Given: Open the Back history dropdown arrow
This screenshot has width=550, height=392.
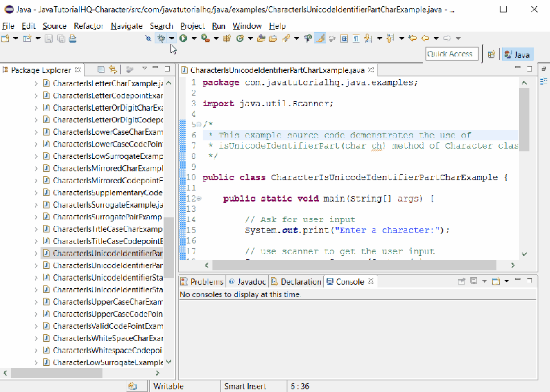Looking at the screenshot, I should [436, 39].
